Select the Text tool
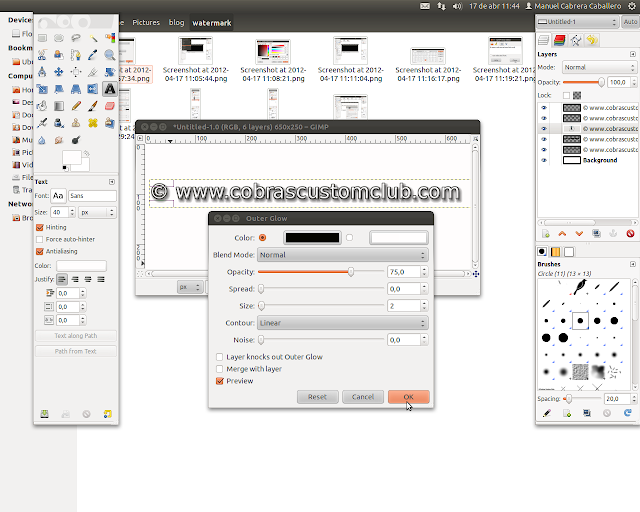The width and height of the screenshot is (640, 512). 110,89
